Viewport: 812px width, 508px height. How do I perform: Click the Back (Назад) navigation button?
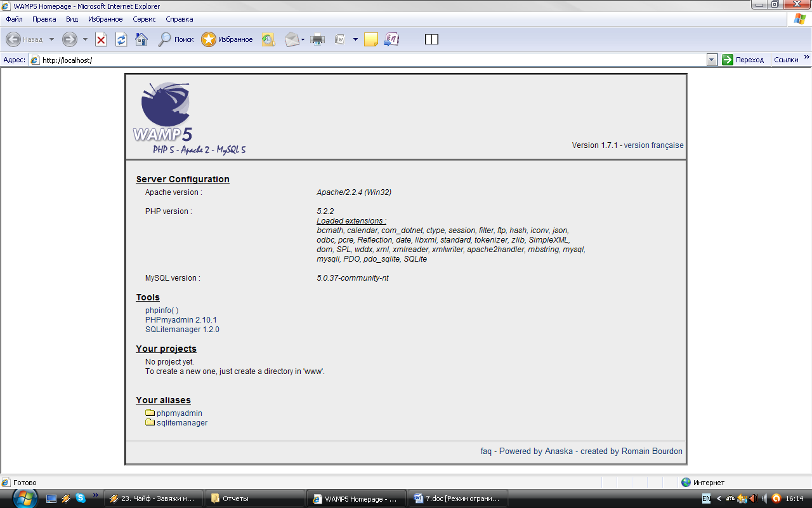pos(24,39)
